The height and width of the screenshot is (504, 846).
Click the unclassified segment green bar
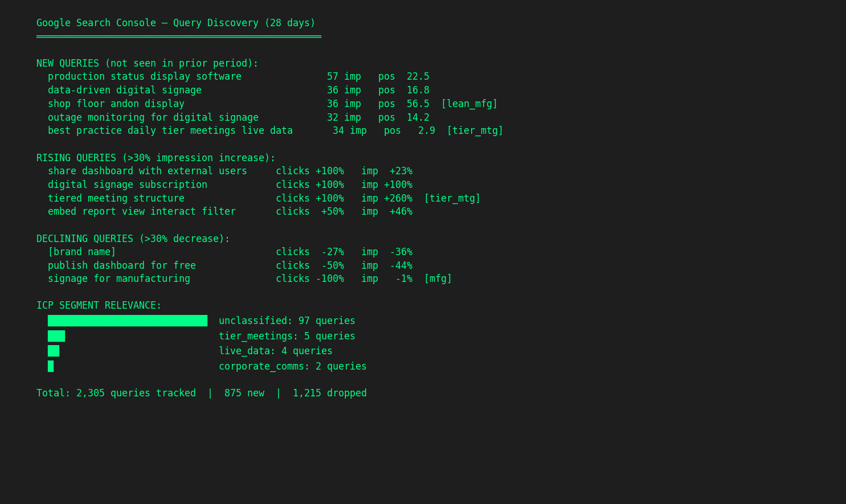pos(128,321)
